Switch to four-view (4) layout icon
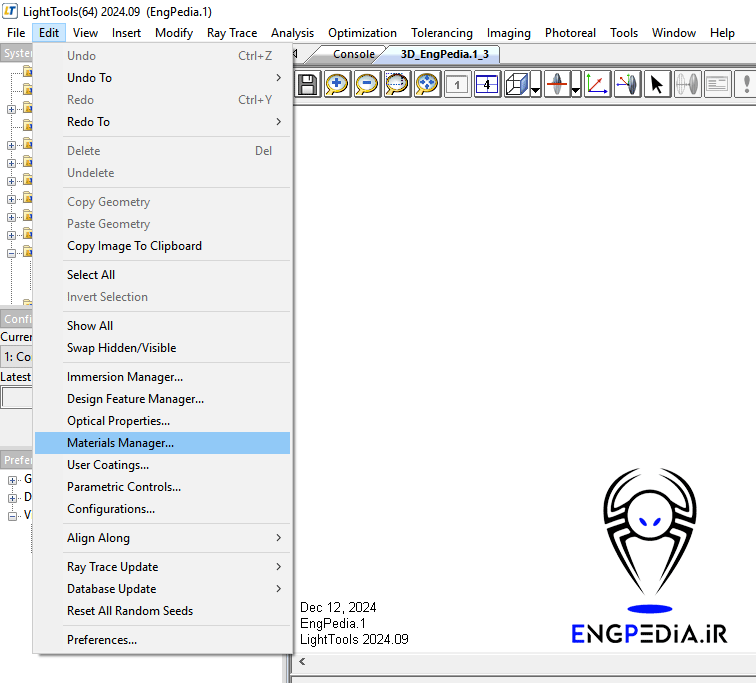Image resolution: width=756 pixels, height=683 pixels. click(487, 85)
